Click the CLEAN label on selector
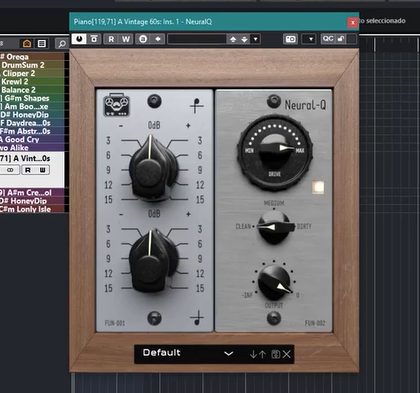 [243, 227]
